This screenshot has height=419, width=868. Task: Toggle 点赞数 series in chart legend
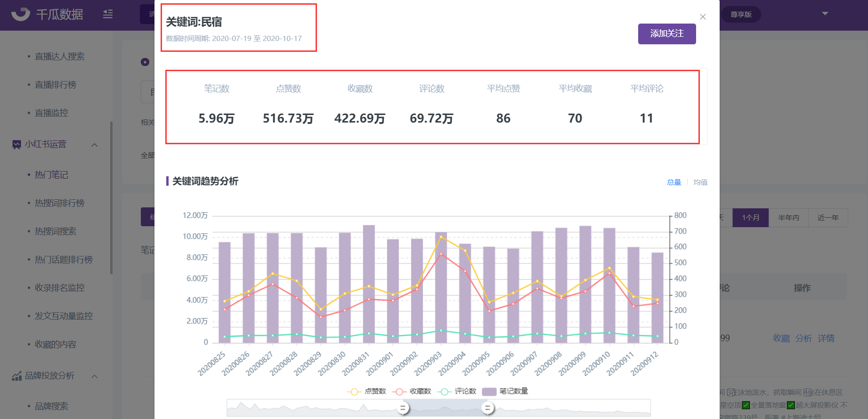[x=366, y=391]
